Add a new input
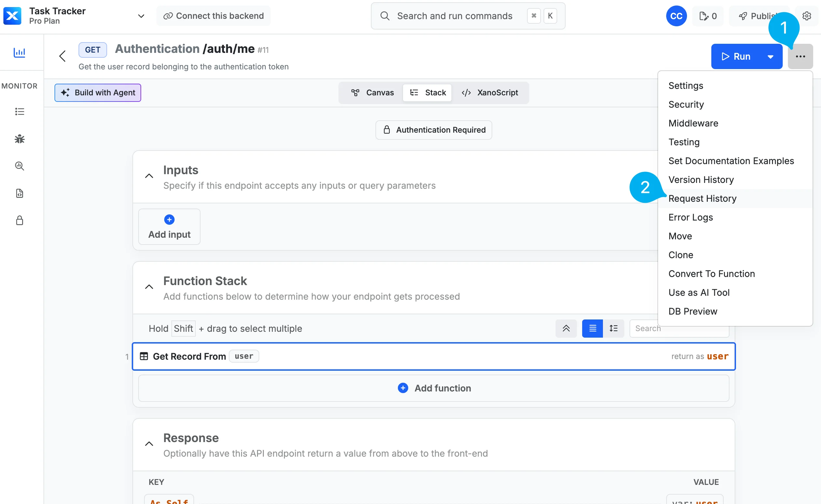The image size is (821, 504). (169, 227)
